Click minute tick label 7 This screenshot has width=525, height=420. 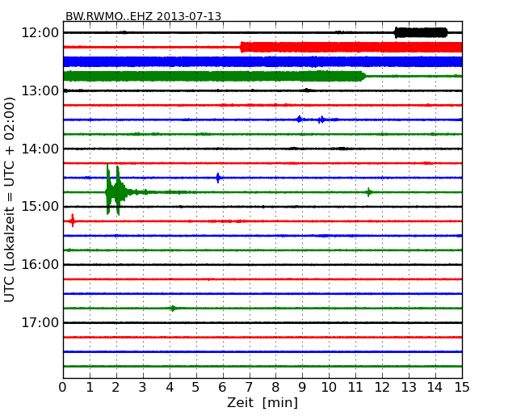pos(249,388)
